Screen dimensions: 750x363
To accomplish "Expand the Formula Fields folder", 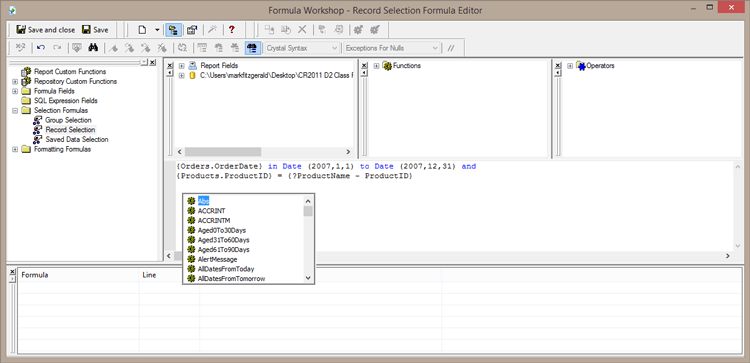I will tap(15, 91).
